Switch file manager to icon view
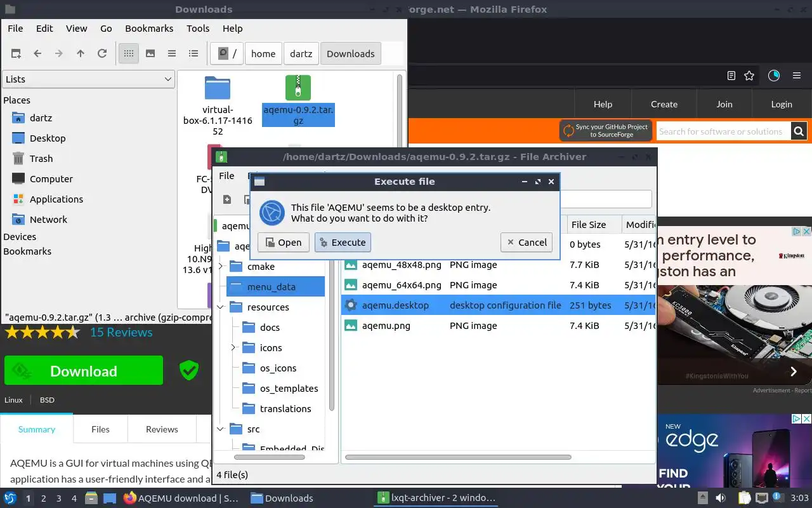 click(129, 53)
